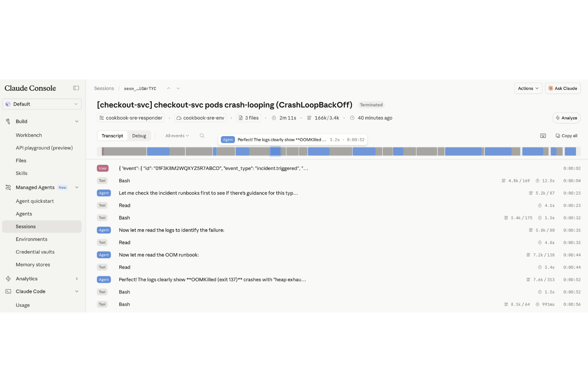
Task: Open 'Now let me read the logs' row
Action: click(x=338, y=230)
